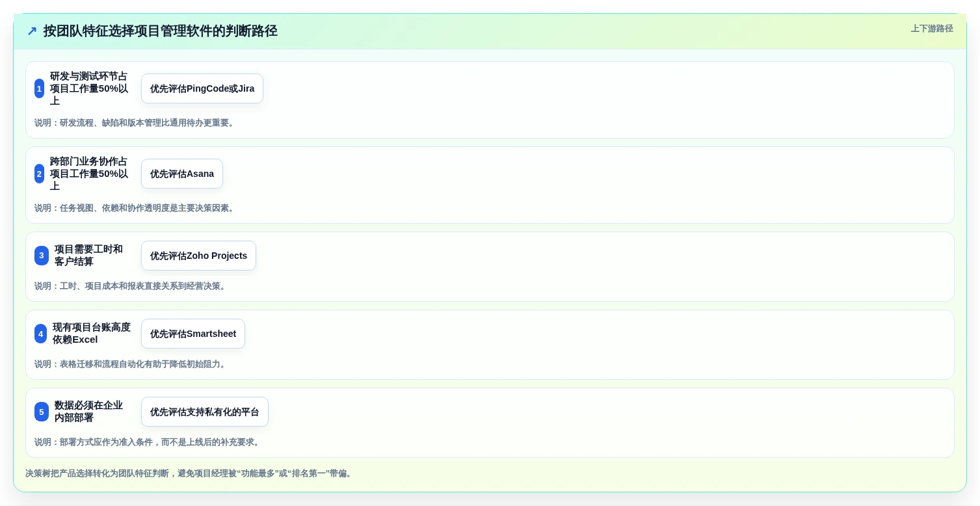Click the 优先评估PingCode或Jira recommendation
Image resolution: width=980 pixels, height=506 pixels.
pos(202,88)
